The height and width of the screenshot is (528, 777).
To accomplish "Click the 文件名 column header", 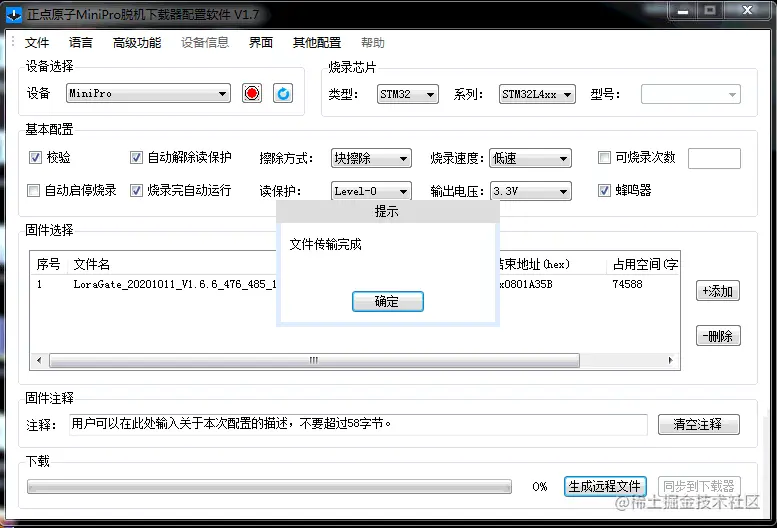I will click(x=92, y=264).
